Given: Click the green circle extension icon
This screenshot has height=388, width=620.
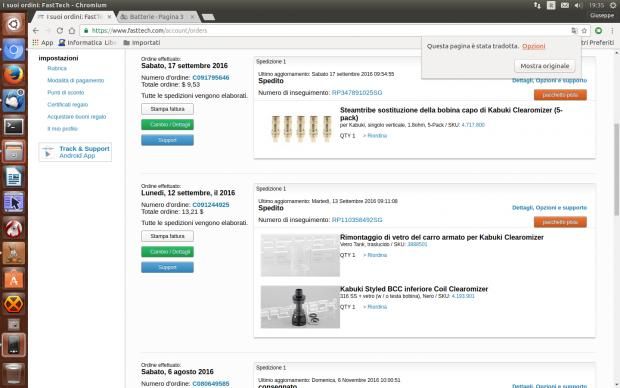Looking at the screenshot, I should (x=598, y=30).
